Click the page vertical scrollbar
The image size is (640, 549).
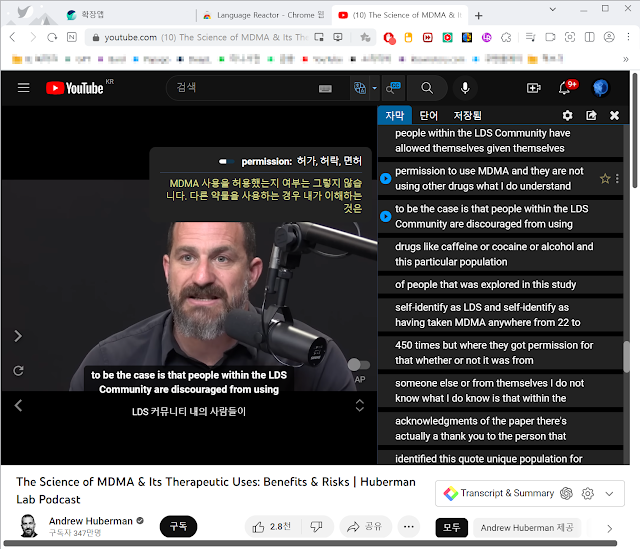point(635,131)
